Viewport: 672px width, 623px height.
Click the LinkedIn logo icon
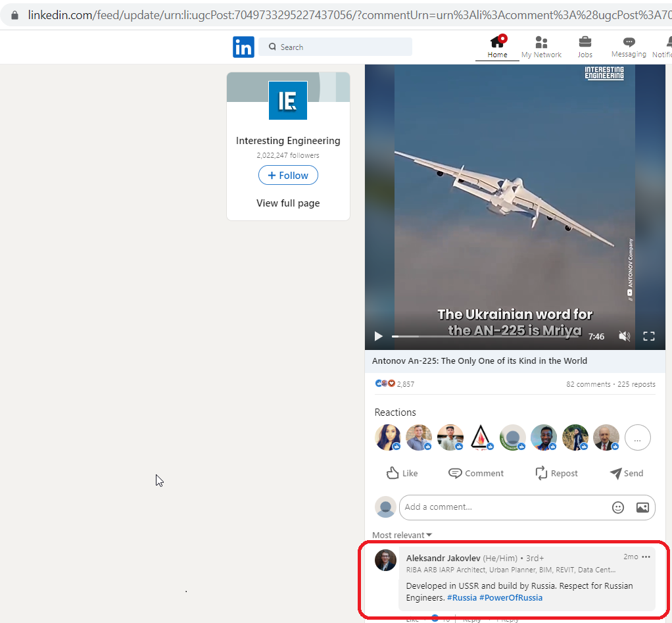tap(243, 47)
